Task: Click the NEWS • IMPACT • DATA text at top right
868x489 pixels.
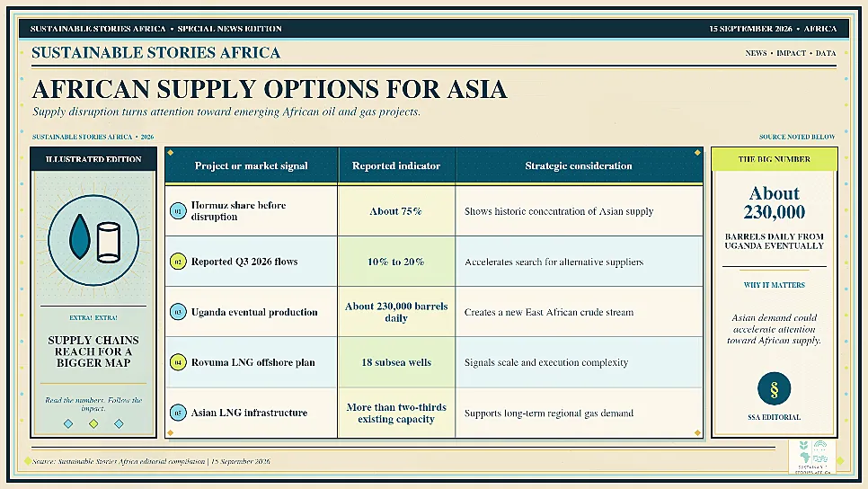Action: tap(791, 53)
